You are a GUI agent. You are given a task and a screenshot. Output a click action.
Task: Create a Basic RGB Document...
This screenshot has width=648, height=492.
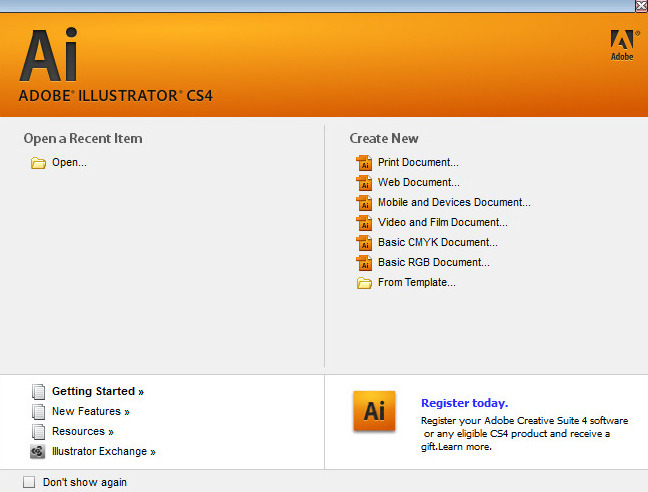[434, 262]
